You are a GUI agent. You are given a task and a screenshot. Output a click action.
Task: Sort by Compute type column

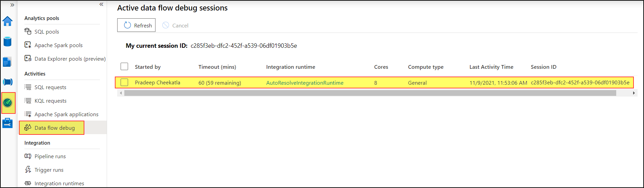(x=425, y=67)
